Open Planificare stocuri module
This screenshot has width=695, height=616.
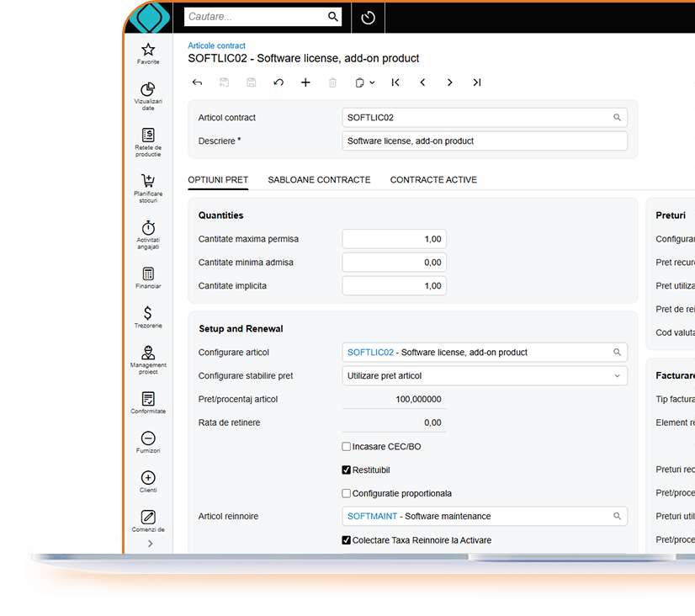[148, 182]
